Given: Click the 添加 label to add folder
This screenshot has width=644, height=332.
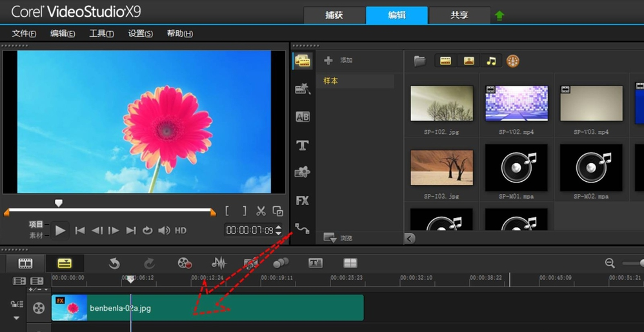Looking at the screenshot, I should pyautogui.click(x=347, y=61).
